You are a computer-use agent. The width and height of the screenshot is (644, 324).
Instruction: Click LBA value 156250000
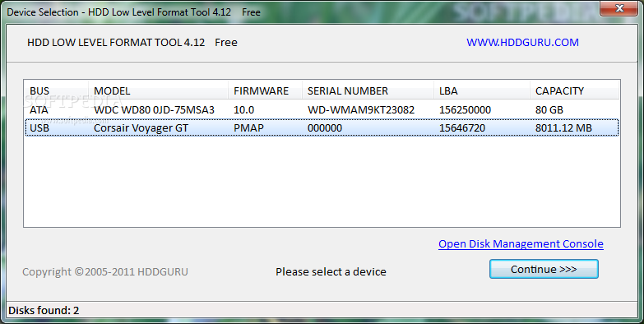[465, 110]
